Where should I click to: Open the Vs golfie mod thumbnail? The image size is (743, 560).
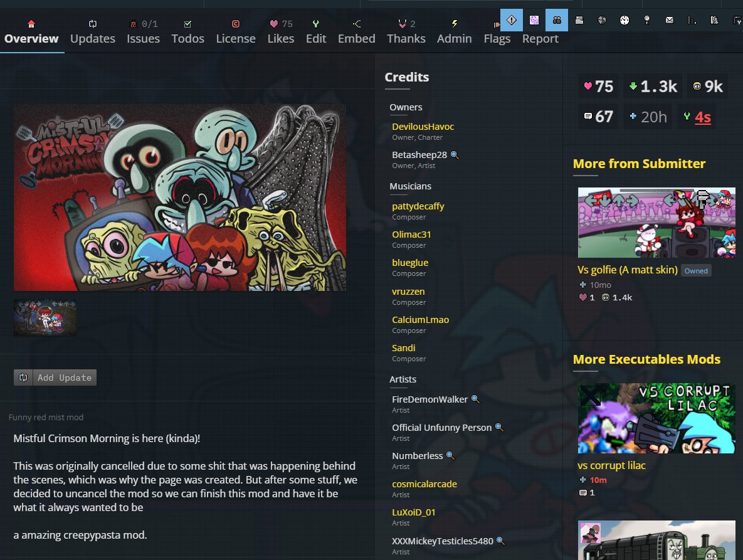(x=656, y=223)
